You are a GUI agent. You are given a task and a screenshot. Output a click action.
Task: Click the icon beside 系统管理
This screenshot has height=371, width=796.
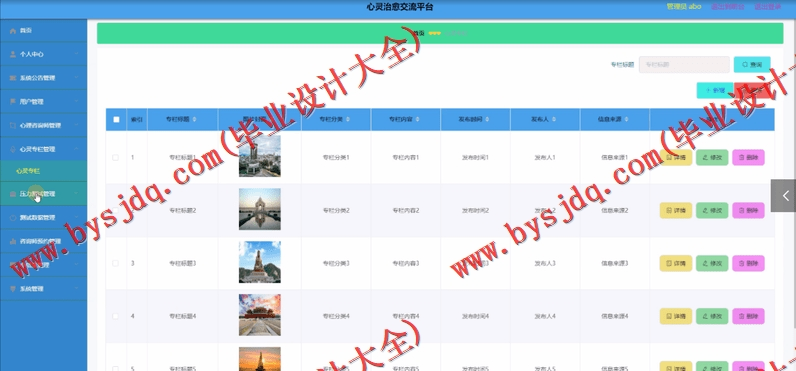tap(13, 288)
